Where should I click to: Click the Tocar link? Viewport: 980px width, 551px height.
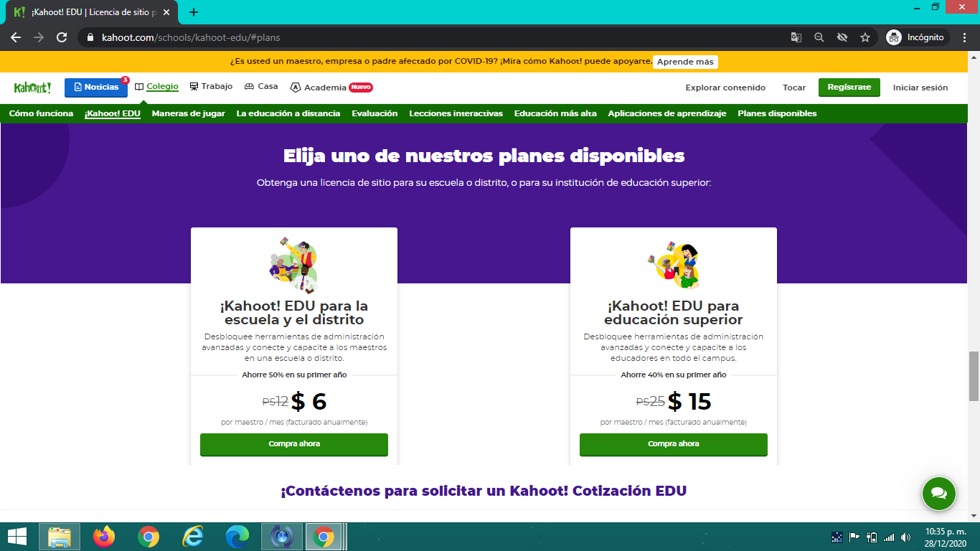click(x=794, y=88)
